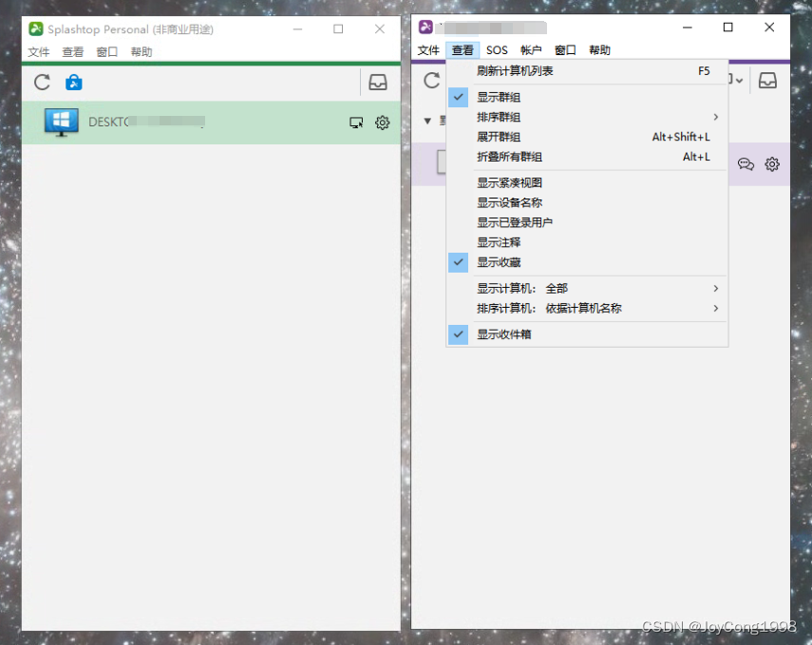Toggle 显示收件箱 checked option
This screenshot has width=812, height=645.
tap(587, 334)
